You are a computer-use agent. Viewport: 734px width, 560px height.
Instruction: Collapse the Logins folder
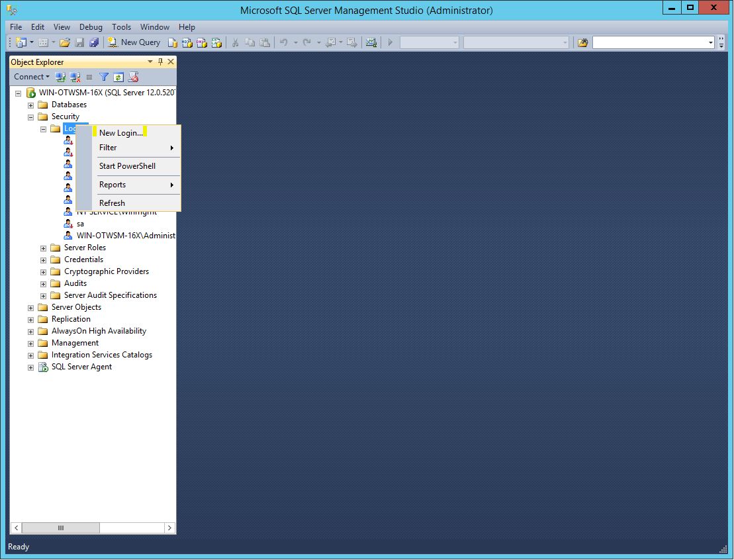pyautogui.click(x=44, y=129)
